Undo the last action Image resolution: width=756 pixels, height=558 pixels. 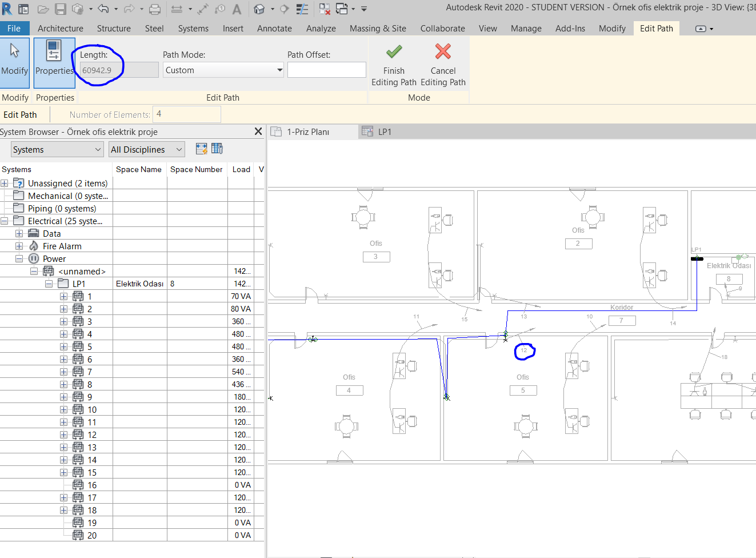click(x=103, y=9)
